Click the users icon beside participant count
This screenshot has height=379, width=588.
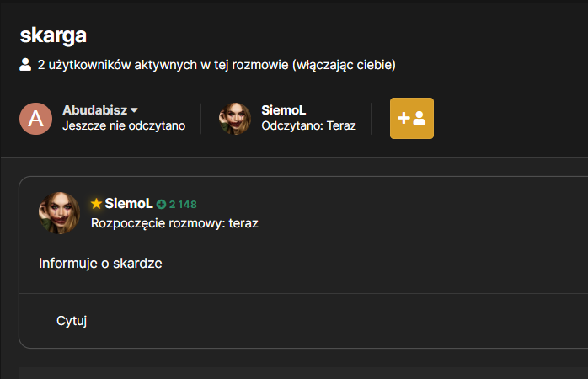click(25, 65)
